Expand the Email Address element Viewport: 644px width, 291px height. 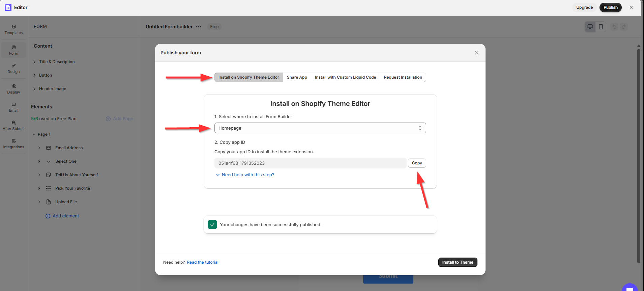(x=39, y=148)
